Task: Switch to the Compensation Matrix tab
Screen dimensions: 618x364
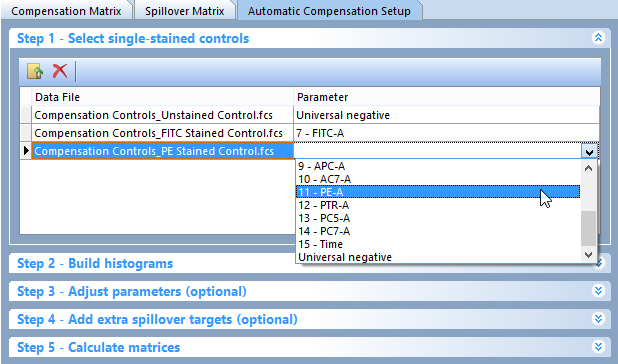Action: (66, 11)
